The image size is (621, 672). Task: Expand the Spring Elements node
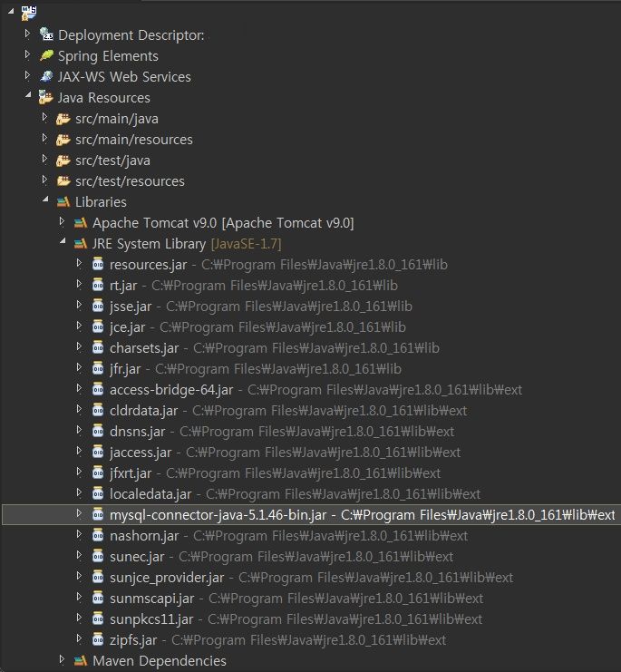click(x=27, y=54)
